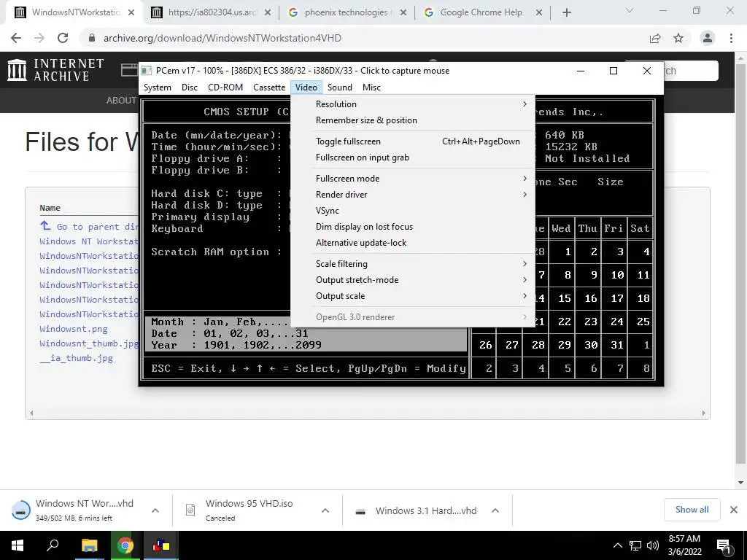Open the PCem Misc menu
The width and height of the screenshot is (747, 560).
[x=371, y=87]
